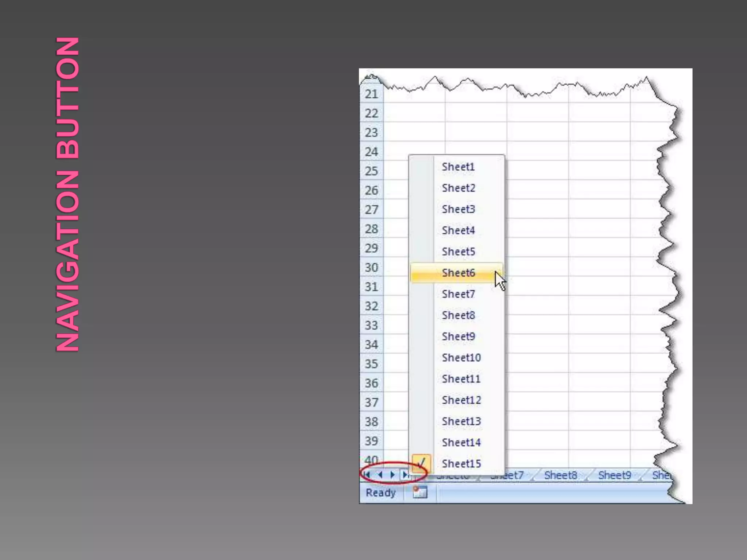The image size is (747, 560).
Task: Click the last-sheet navigation arrow
Action: (x=405, y=475)
